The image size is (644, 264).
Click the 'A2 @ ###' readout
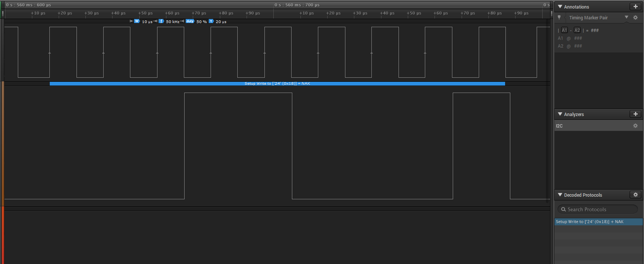[570, 46]
